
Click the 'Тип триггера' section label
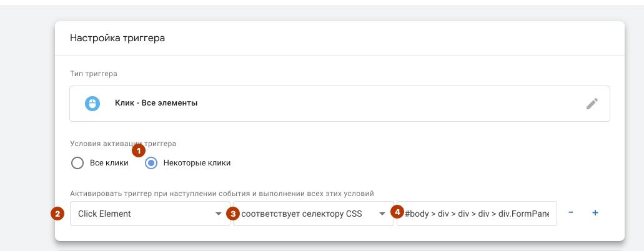94,74
